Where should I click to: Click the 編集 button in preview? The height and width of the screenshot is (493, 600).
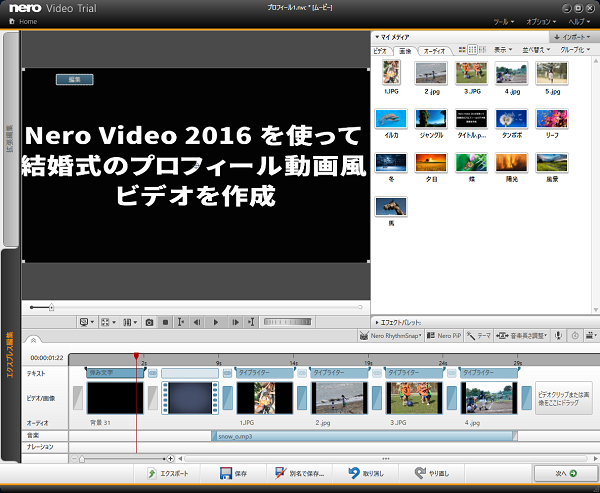(75, 80)
